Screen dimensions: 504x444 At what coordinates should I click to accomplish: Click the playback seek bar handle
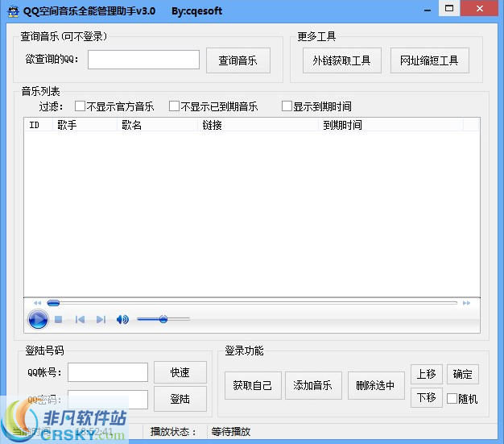coord(53,303)
